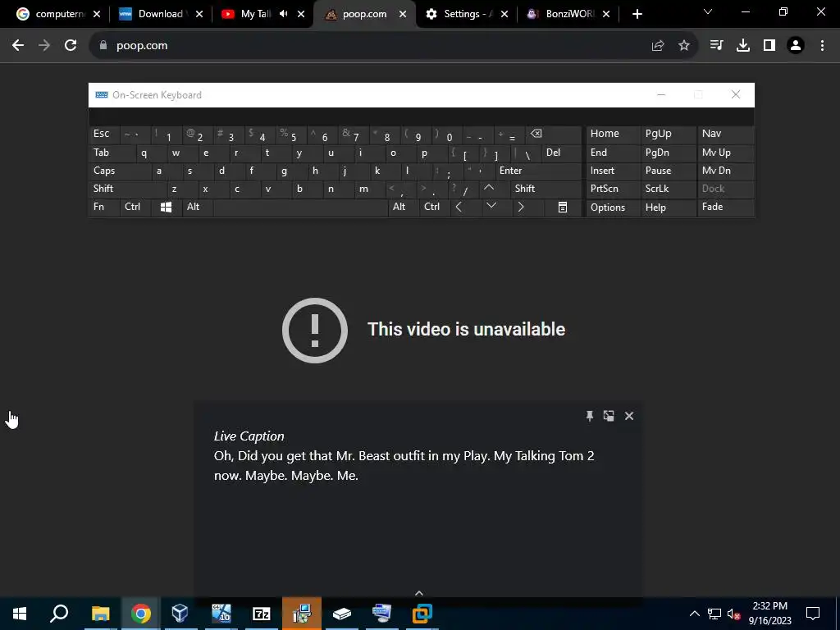Screen dimensions: 840x630
Task: Bookmark this page with the star icon
Action: tap(684, 46)
